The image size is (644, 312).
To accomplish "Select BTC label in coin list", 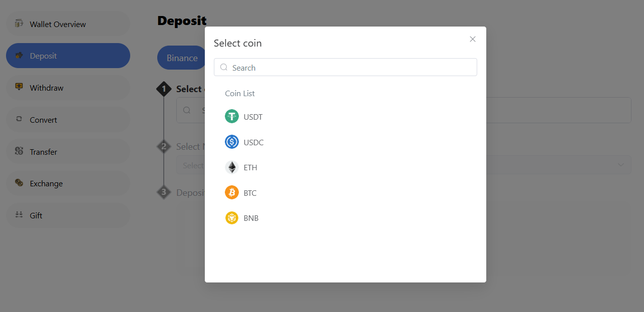I will coord(250,193).
